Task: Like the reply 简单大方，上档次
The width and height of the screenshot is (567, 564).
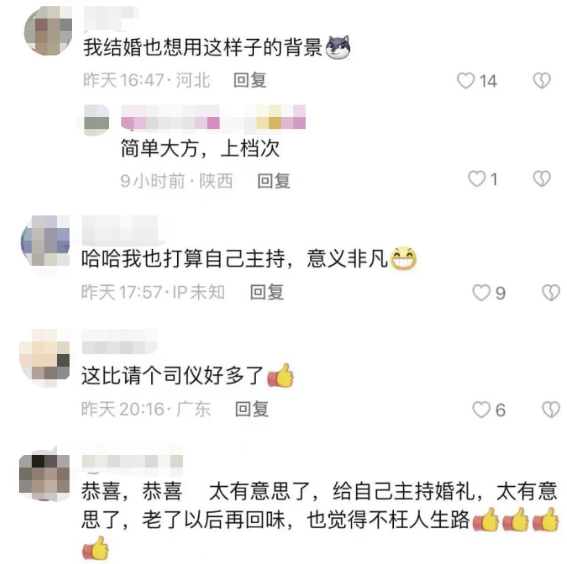Action: pyautogui.click(x=477, y=179)
